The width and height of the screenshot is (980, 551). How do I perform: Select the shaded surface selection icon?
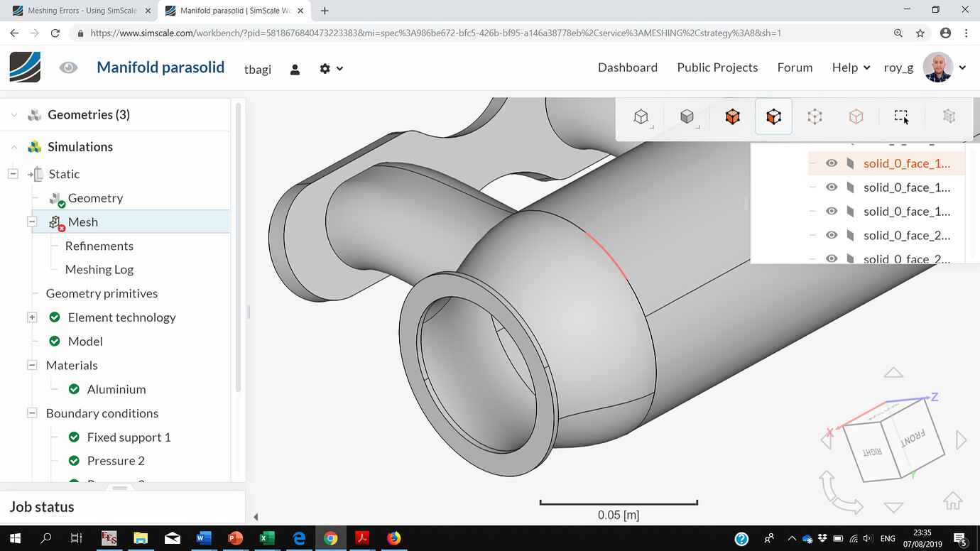[687, 116]
